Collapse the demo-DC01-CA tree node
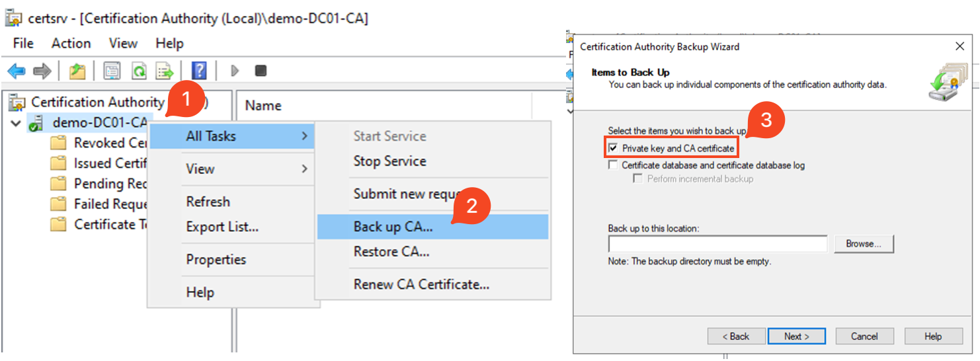The height and width of the screenshot is (361, 980). coord(16,123)
